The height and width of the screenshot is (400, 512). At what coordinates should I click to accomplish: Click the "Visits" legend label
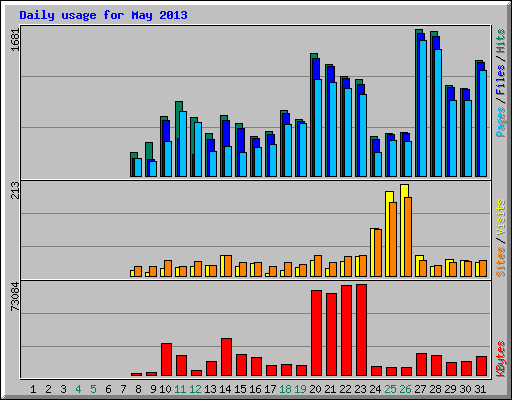tap(501, 217)
